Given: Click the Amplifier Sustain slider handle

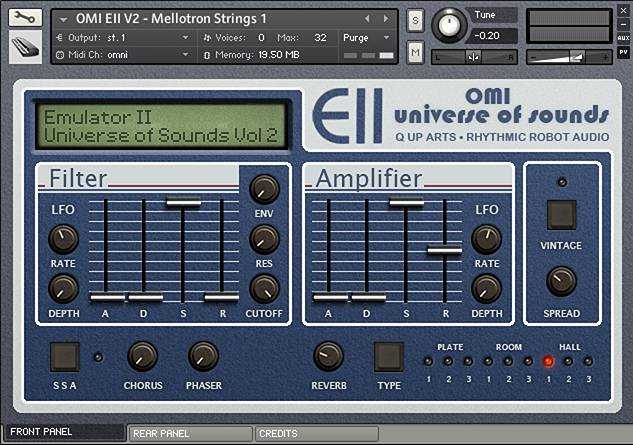Looking at the screenshot, I should pos(406,203).
